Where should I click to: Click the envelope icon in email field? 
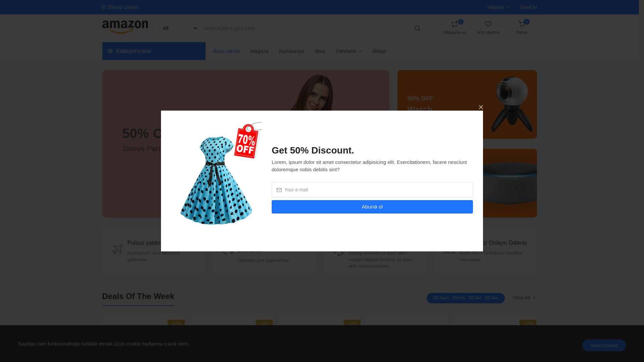coord(279,190)
